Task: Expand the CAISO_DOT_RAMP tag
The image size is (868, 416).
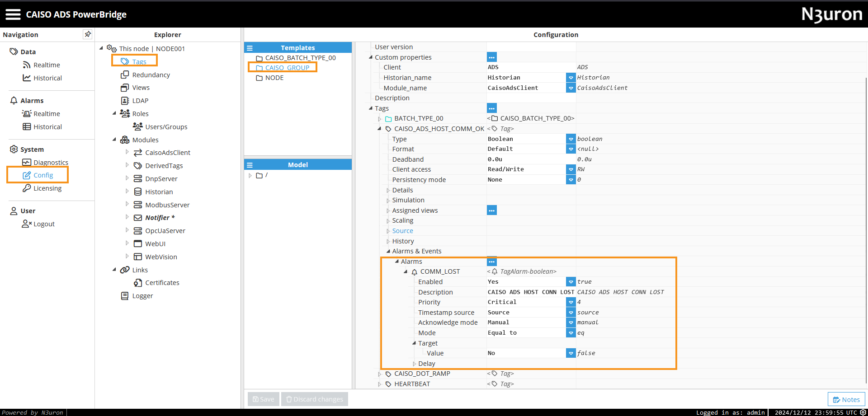Action: click(x=379, y=374)
